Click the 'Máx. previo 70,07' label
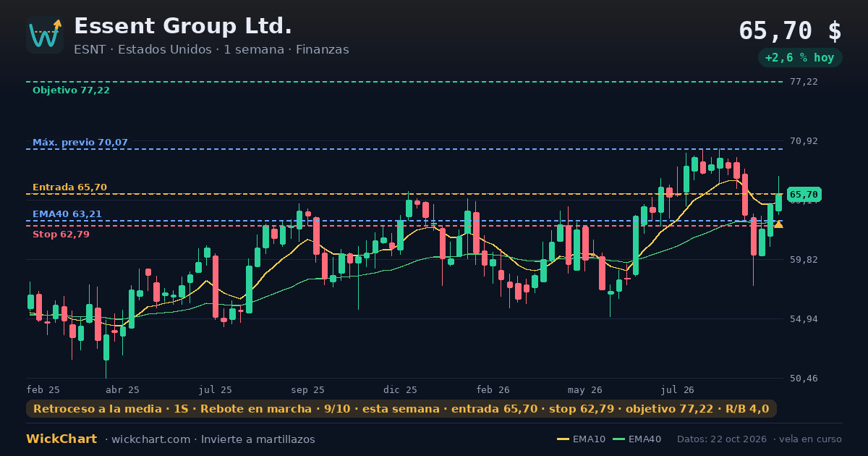Screen dimensions: 868x456 pyautogui.click(x=80, y=142)
